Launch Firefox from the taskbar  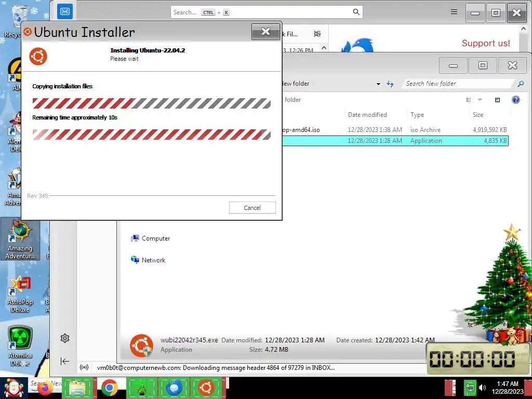[45, 389]
